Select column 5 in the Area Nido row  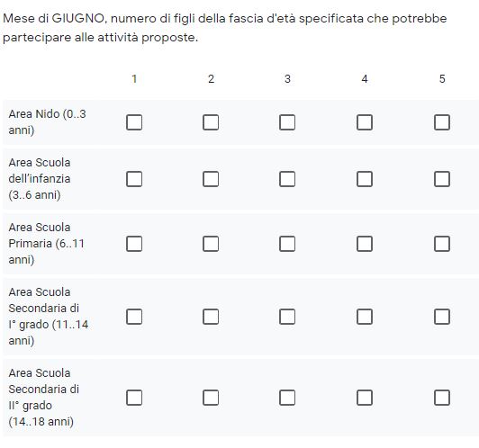point(442,122)
